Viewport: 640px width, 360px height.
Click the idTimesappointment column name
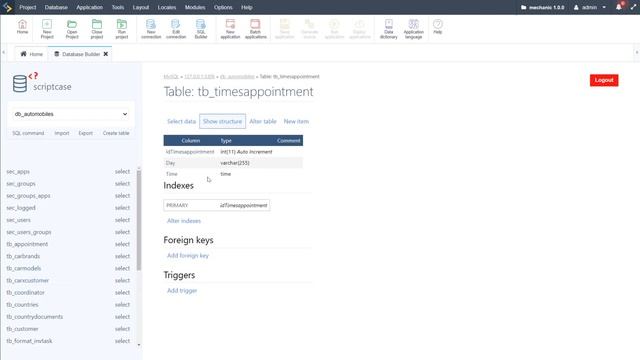190,152
